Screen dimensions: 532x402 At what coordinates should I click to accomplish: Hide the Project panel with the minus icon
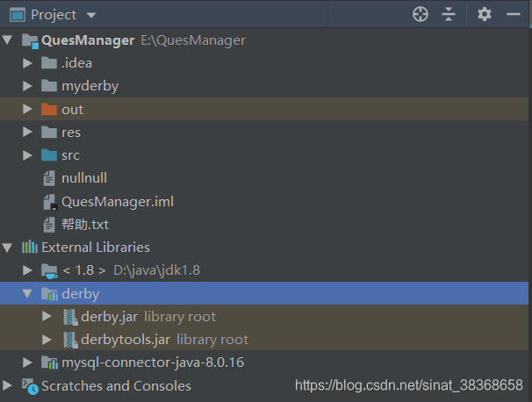point(514,14)
